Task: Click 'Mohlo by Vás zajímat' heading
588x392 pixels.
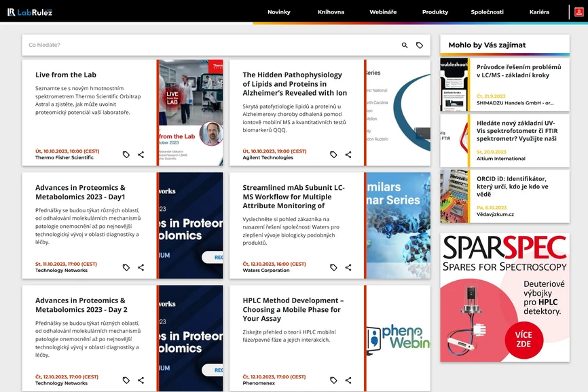Action: tap(487, 45)
